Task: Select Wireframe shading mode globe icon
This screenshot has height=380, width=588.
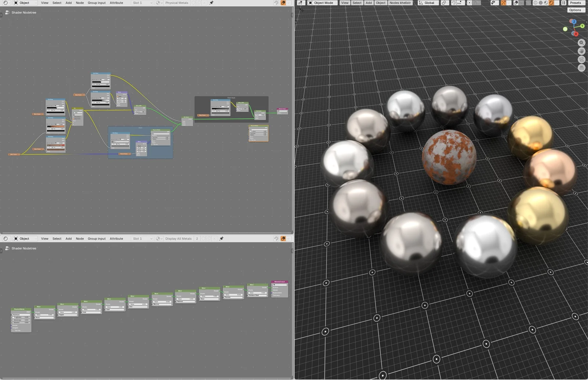Action: 535,3
